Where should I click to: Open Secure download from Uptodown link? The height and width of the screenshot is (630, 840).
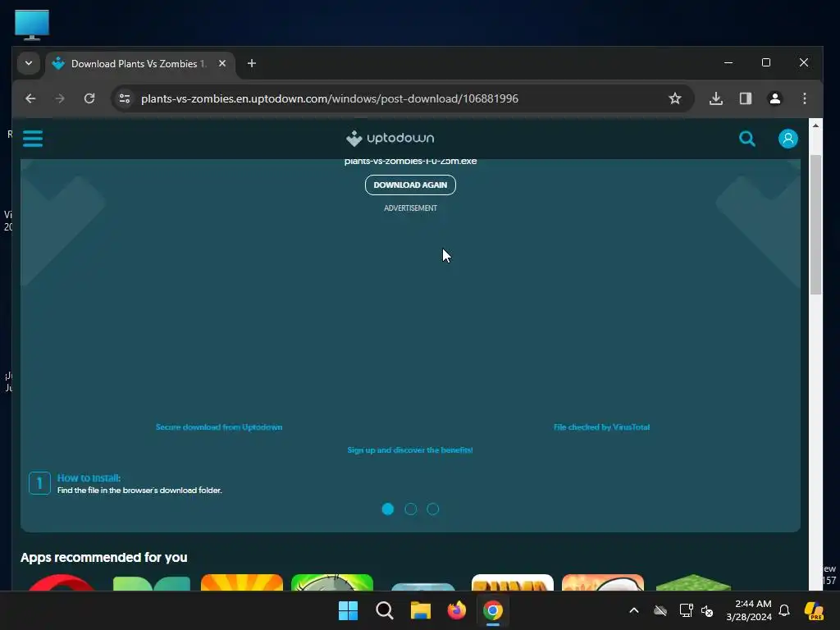tap(219, 427)
